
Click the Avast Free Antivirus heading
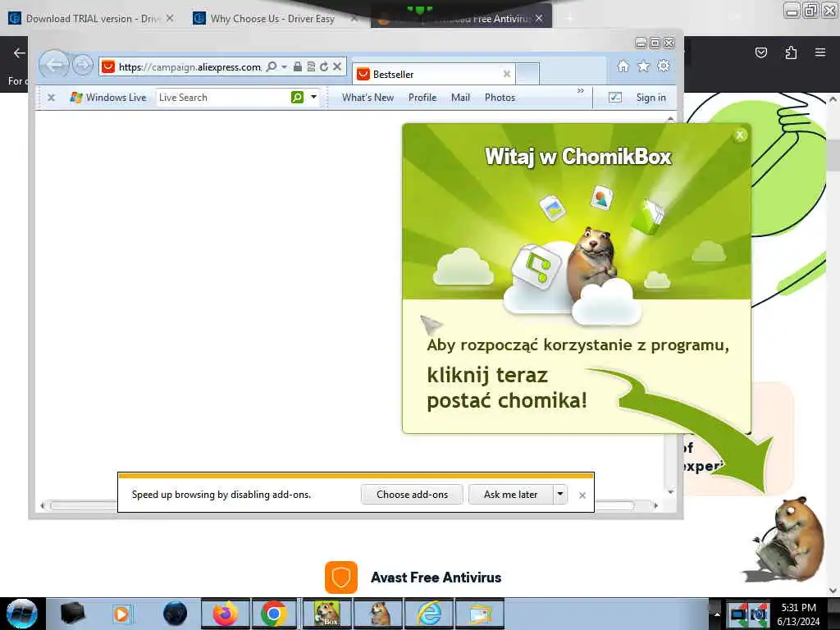[x=436, y=577]
